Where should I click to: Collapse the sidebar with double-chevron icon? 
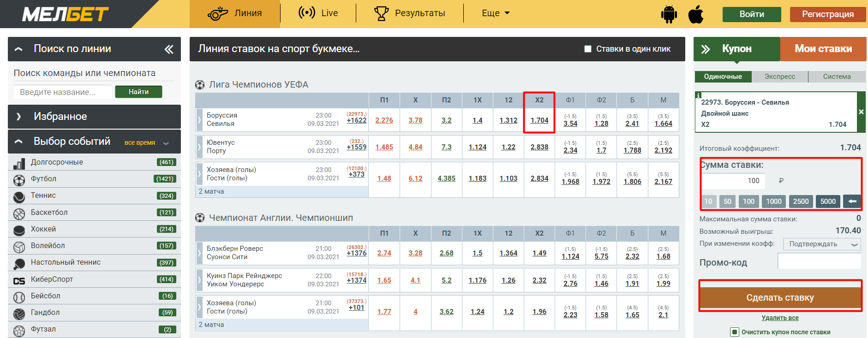click(x=169, y=49)
